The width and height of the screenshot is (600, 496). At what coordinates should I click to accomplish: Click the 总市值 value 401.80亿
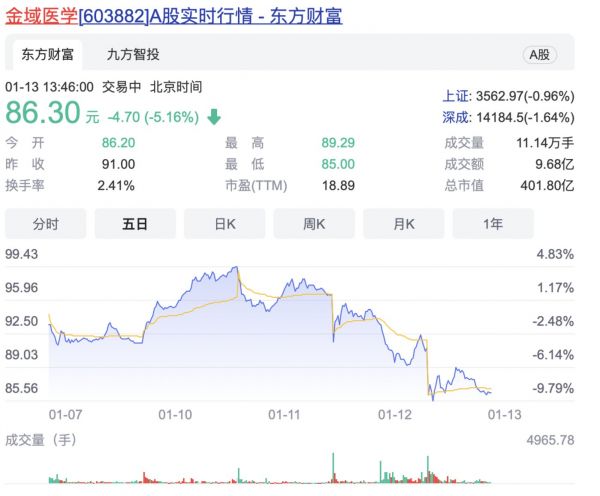pos(552,185)
